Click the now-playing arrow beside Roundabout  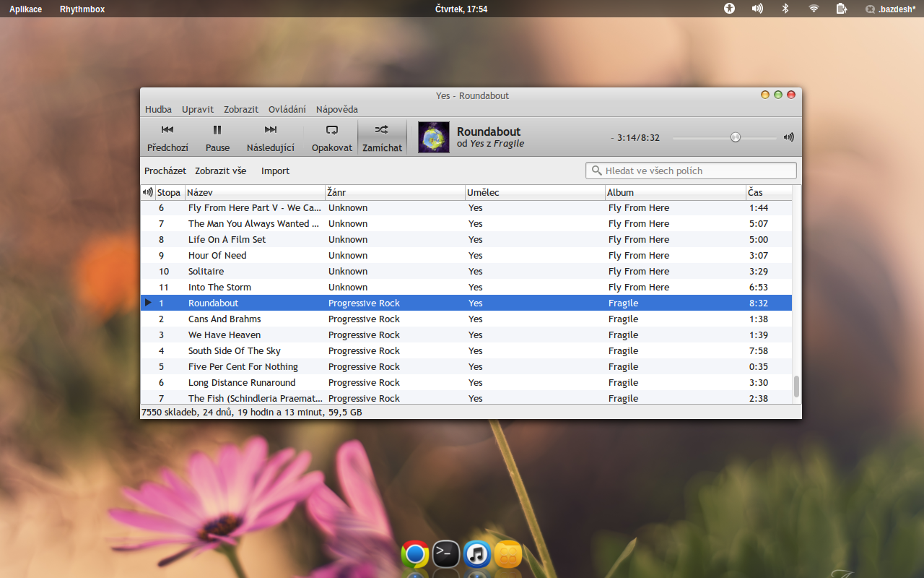click(148, 303)
